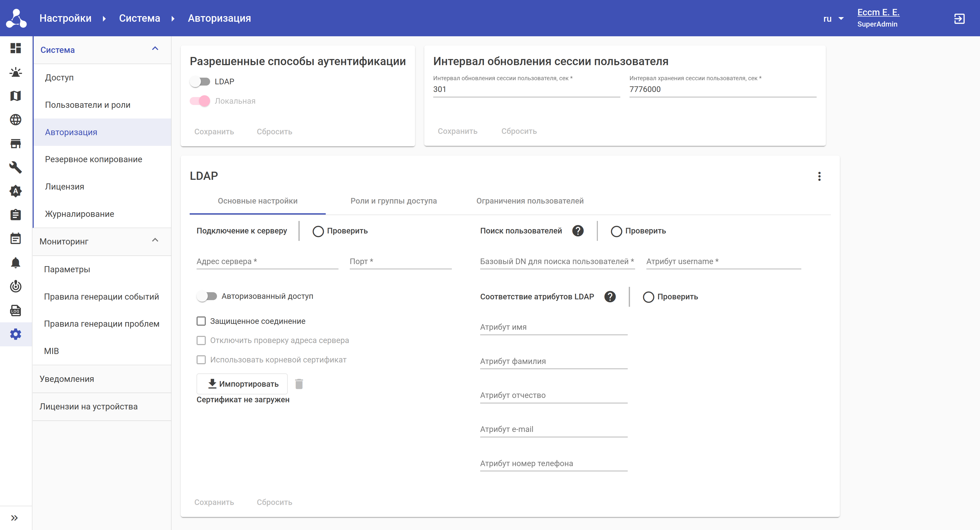Click the alarm siren icon in sidebar
Image resolution: width=980 pixels, height=530 pixels.
16,72
